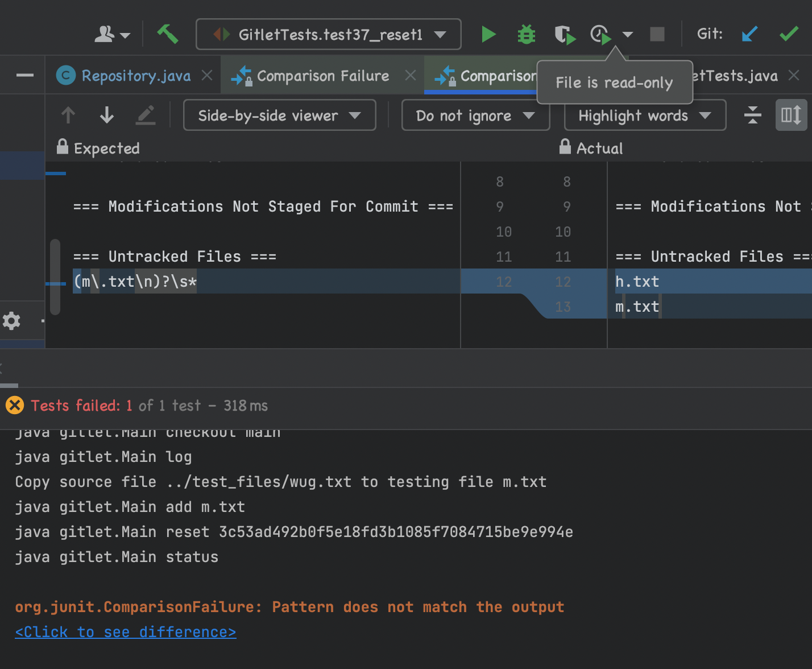Open GitletTests.test37_reset1 run configuration dropdown

click(328, 35)
